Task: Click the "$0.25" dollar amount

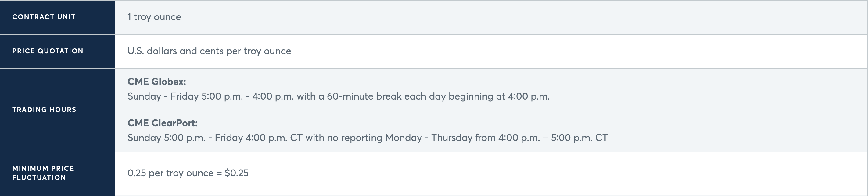Action: [x=237, y=173]
